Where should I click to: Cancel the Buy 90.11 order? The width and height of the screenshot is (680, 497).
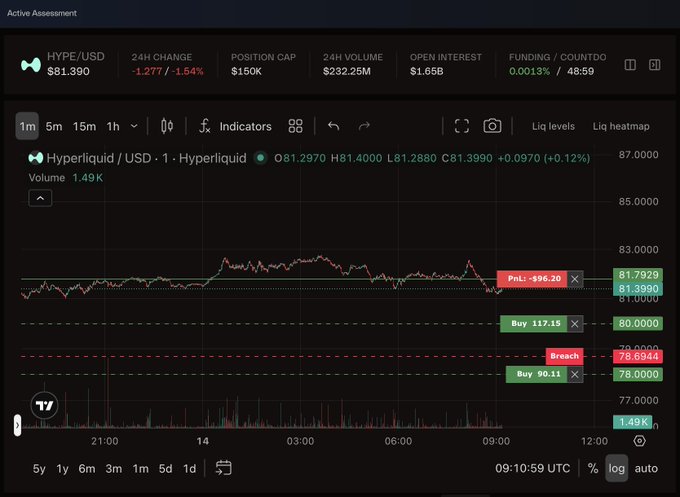(575, 374)
